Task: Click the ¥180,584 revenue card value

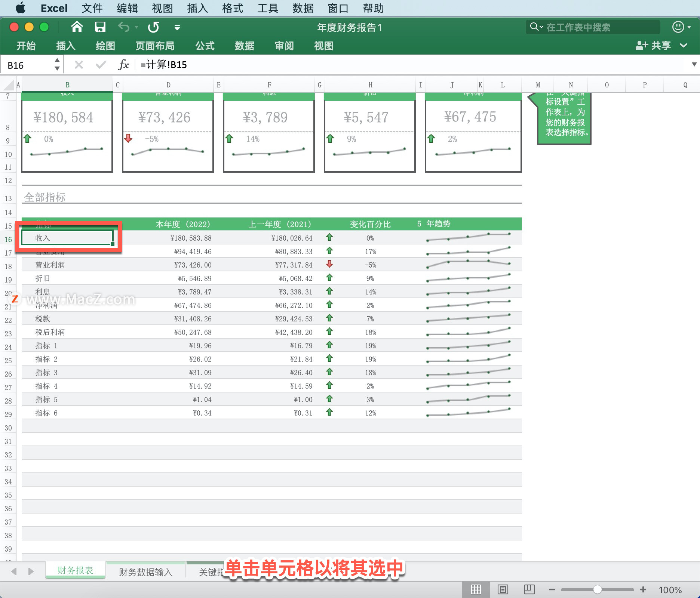Action: [63, 117]
